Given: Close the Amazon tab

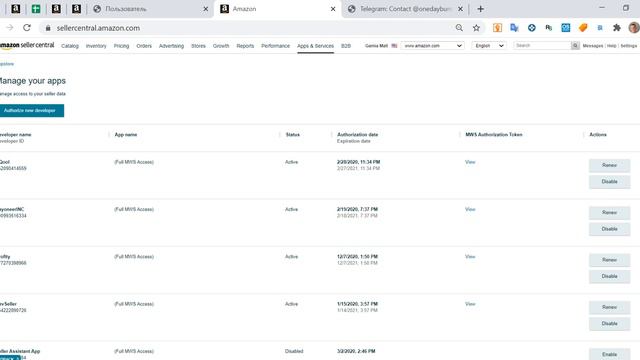Looking at the screenshot, I should point(333,9).
